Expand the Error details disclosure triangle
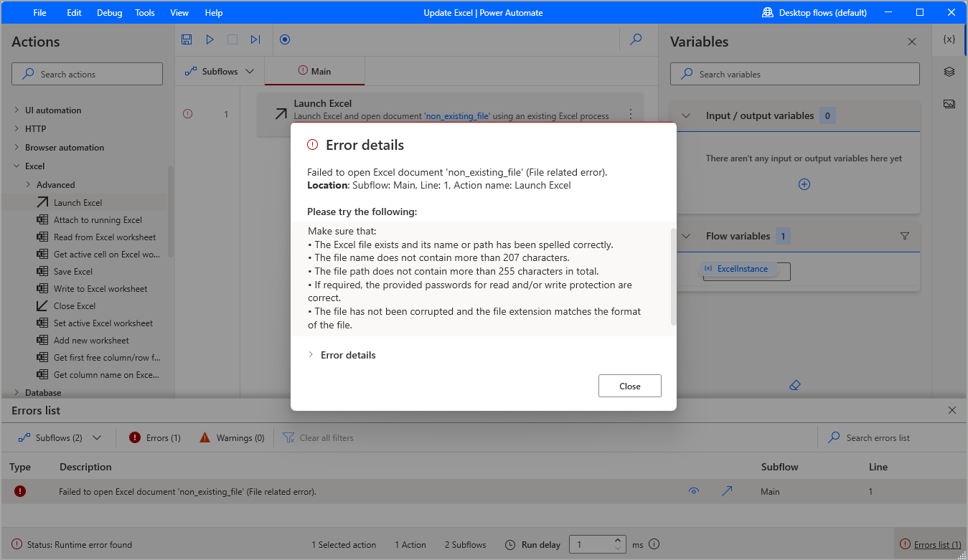The image size is (968, 560). tap(310, 354)
